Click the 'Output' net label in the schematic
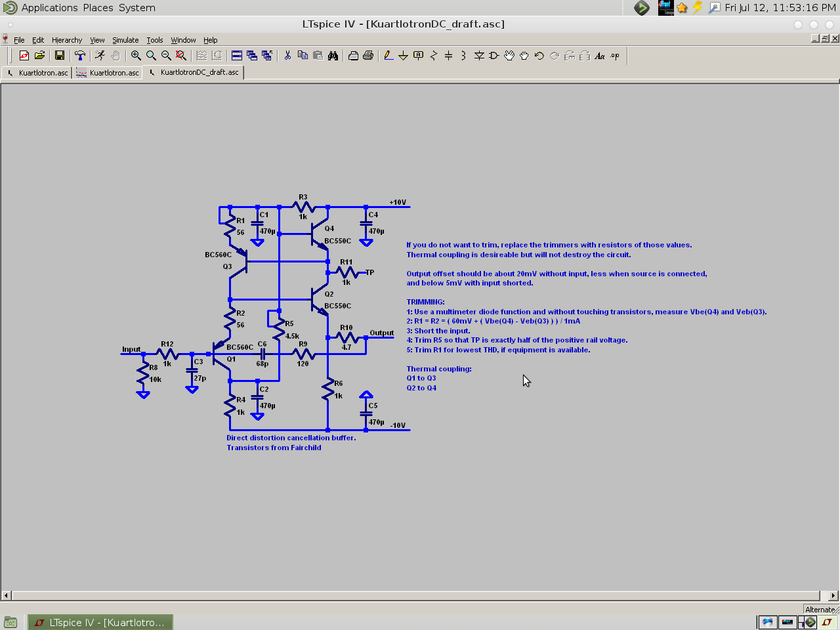 [x=382, y=333]
